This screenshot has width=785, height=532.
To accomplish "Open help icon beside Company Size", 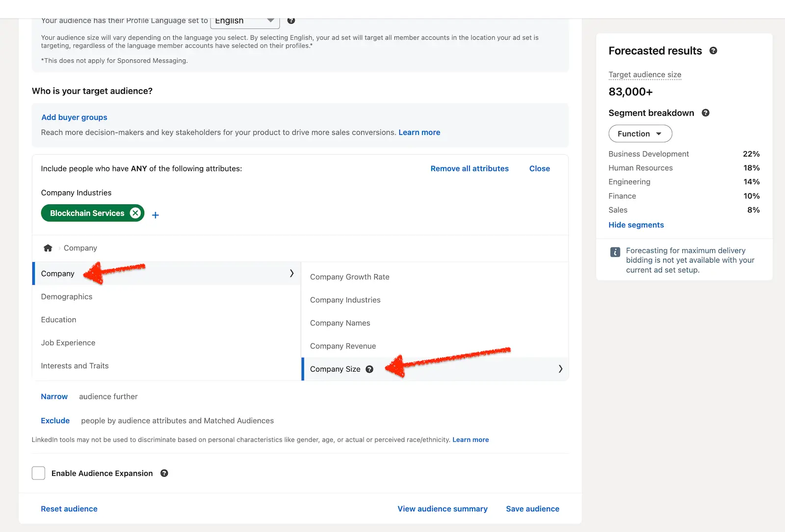I will 369,369.
